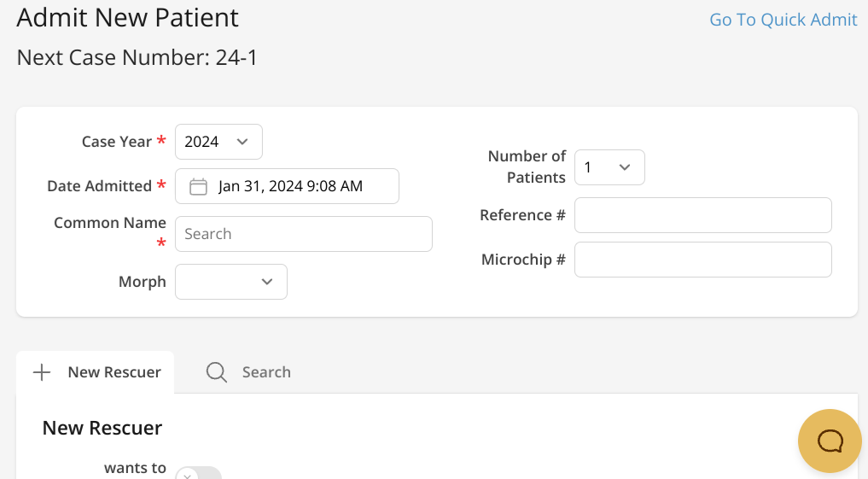Click the Microchip # input box
The width and height of the screenshot is (868, 479).
(x=702, y=260)
